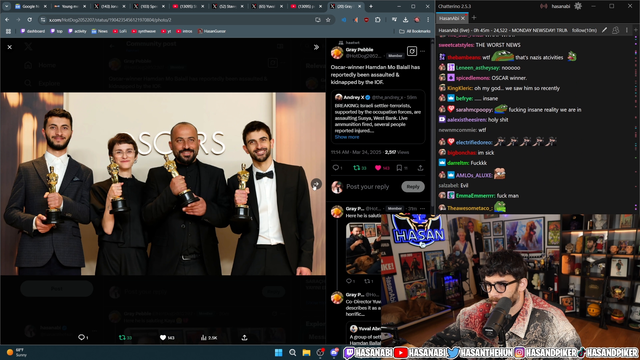Image resolution: width=640 pixels, height=360 pixels.
Task: Open the Windows Start menu
Action: (x=278, y=352)
